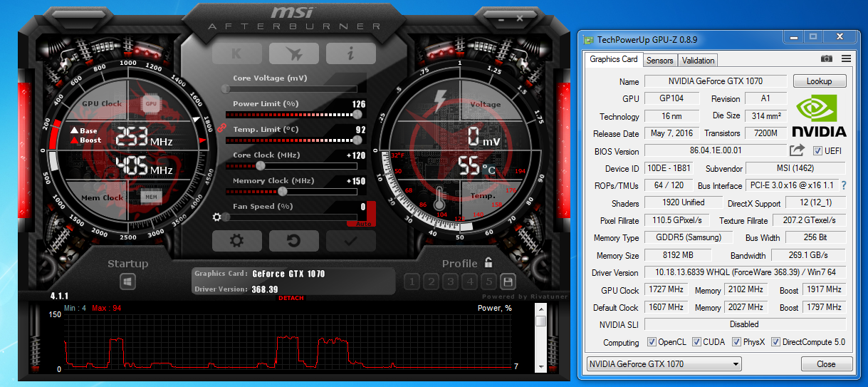Launch Kombustor with the K button
The width and height of the screenshot is (868, 387).
pyautogui.click(x=236, y=53)
